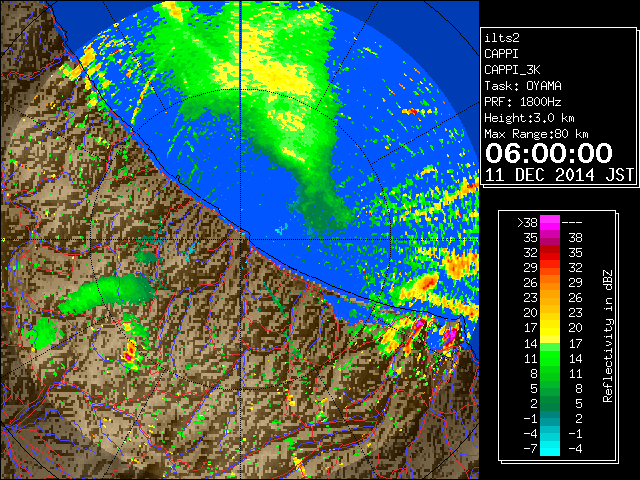Click the cyan -7 dBZ legend swatch
Viewport: 640px width, 480px height.
point(550,448)
